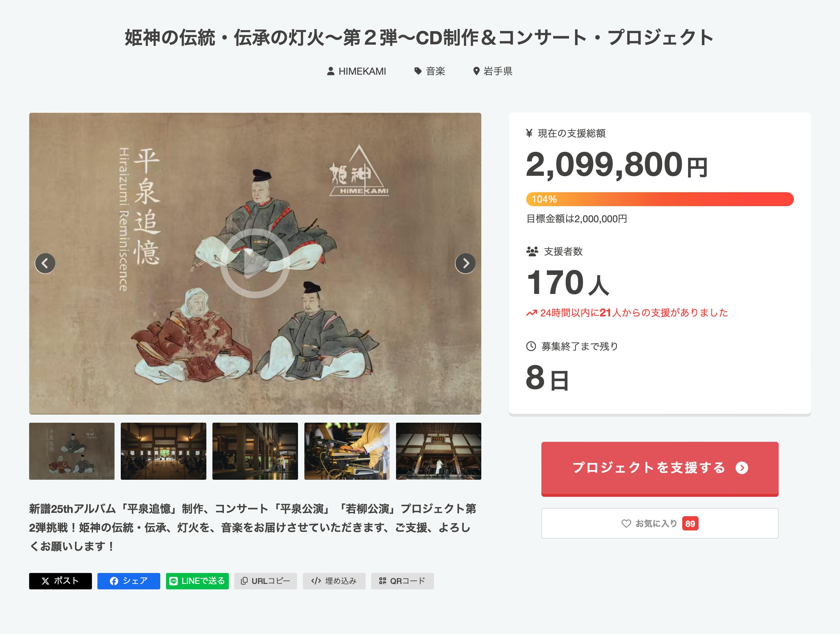Play the 平泉追憶 project video
840x634 pixels.
(255, 263)
